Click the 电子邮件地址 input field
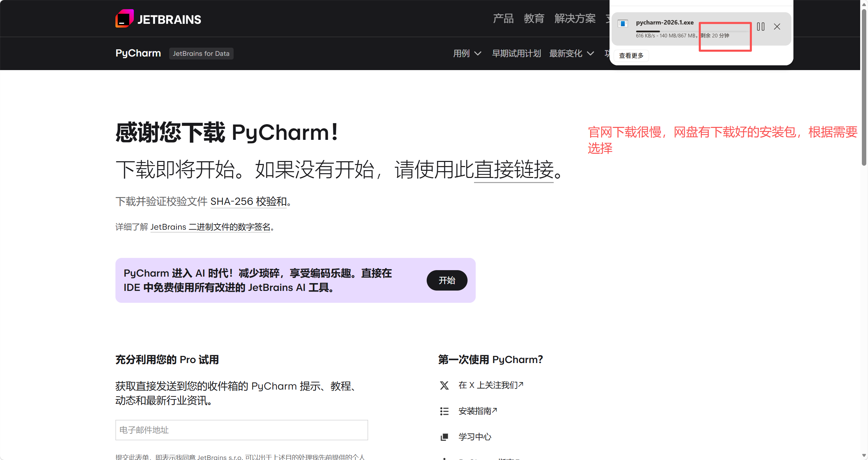Image resolution: width=868 pixels, height=460 pixels. pyautogui.click(x=241, y=430)
